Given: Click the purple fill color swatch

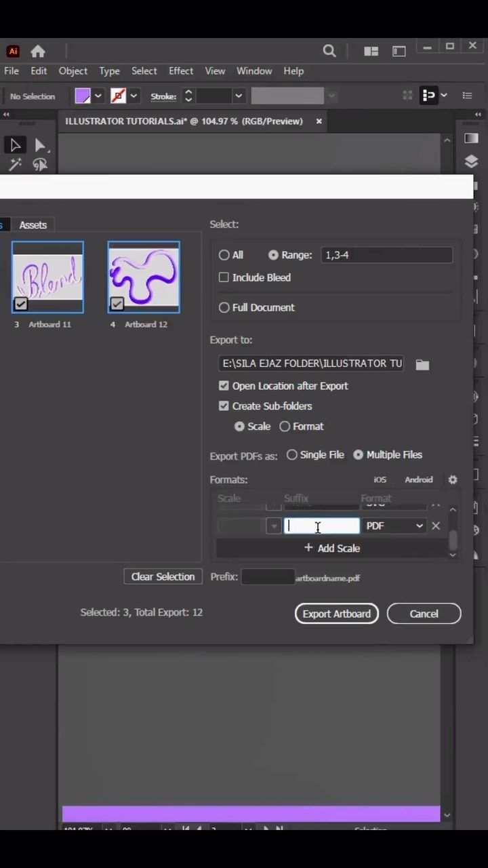Looking at the screenshot, I should pos(83,96).
